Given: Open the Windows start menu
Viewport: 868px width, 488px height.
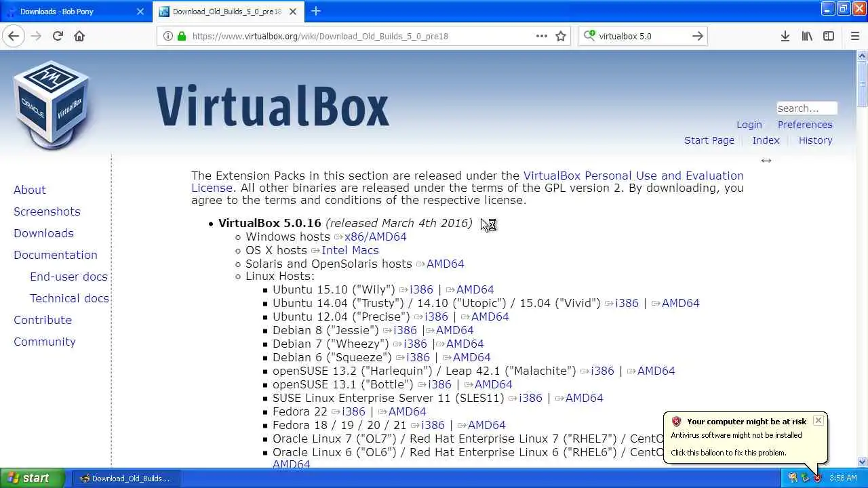Looking at the screenshot, I should [x=32, y=478].
